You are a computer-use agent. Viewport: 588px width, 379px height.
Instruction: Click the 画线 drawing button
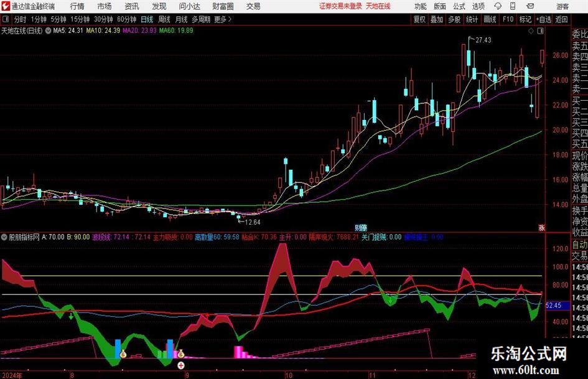pyautogui.click(x=490, y=19)
